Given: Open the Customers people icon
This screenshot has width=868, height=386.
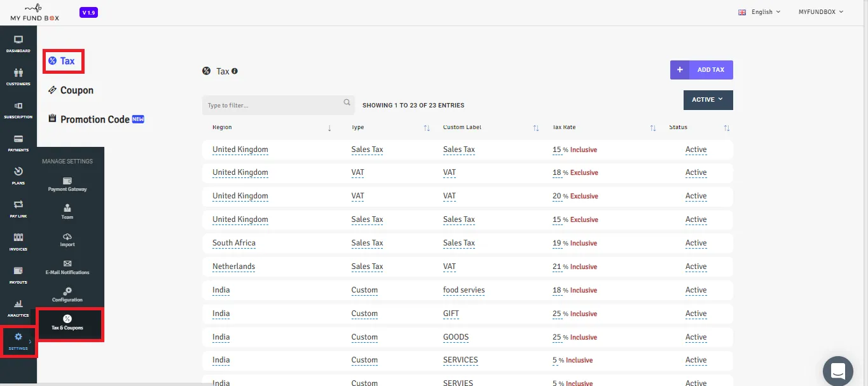Looking at the screenshot, I should 18,72.
